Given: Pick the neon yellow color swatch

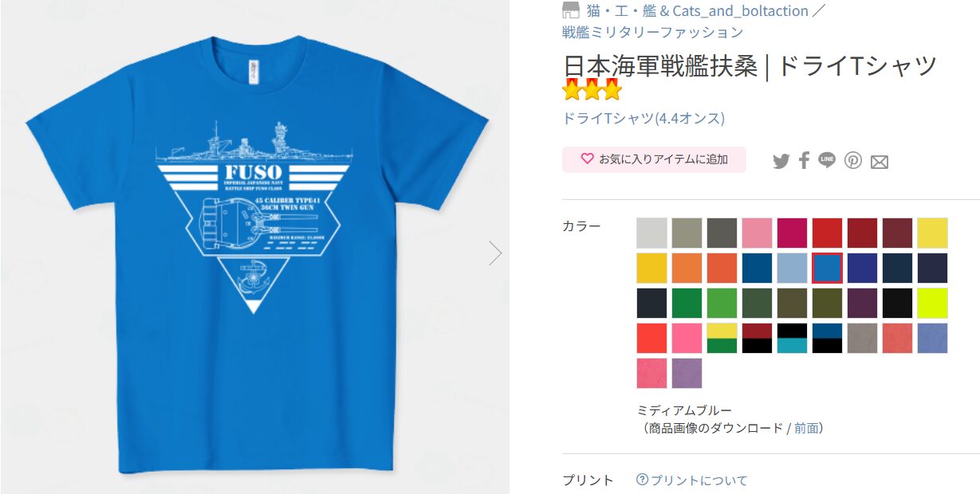Looking at the screenshot, I should pos(932,303).
